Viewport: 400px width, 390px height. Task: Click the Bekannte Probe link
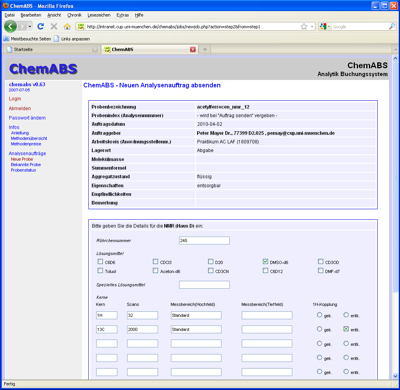tap(26, 164)
